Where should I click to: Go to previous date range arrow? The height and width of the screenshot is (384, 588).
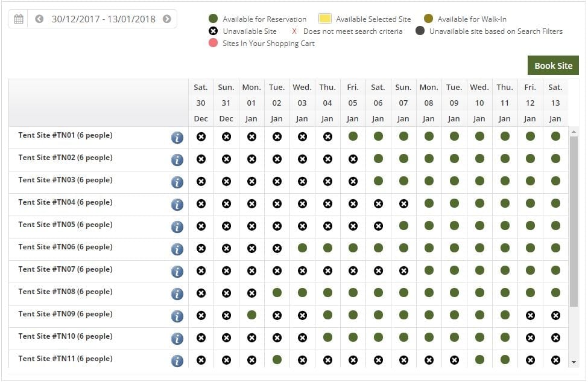(x=39, y=19)
